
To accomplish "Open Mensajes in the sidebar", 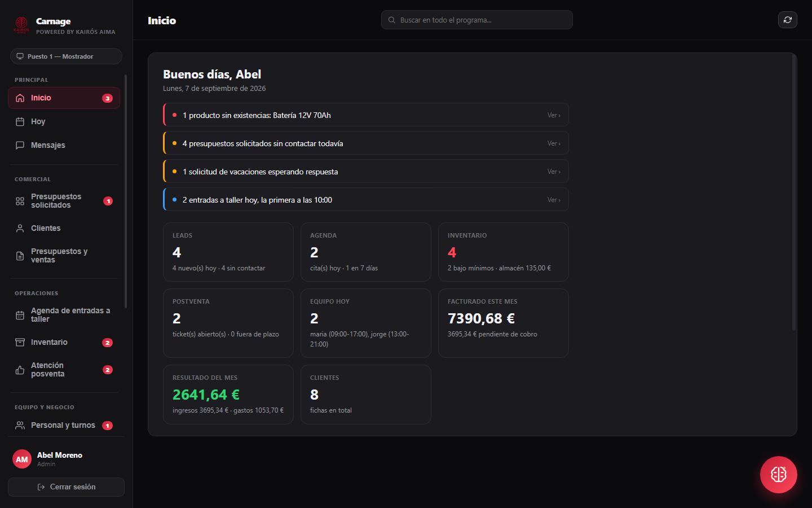I will click(64, 146).
